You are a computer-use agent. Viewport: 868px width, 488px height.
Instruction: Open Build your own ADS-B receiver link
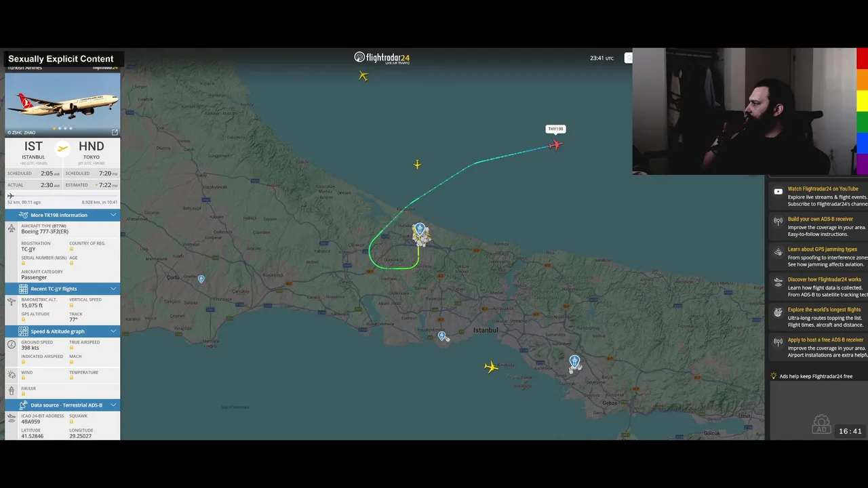click(x=820, y=220)
